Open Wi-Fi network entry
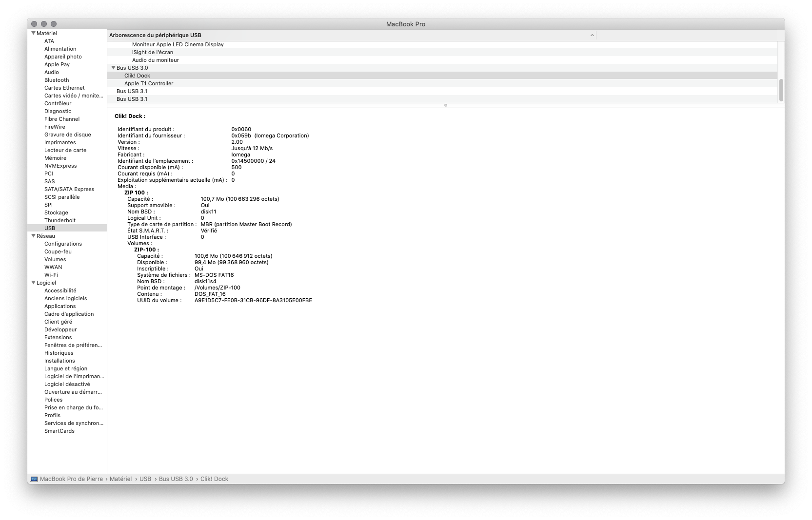The image size is (812, 520). point(51,275)
